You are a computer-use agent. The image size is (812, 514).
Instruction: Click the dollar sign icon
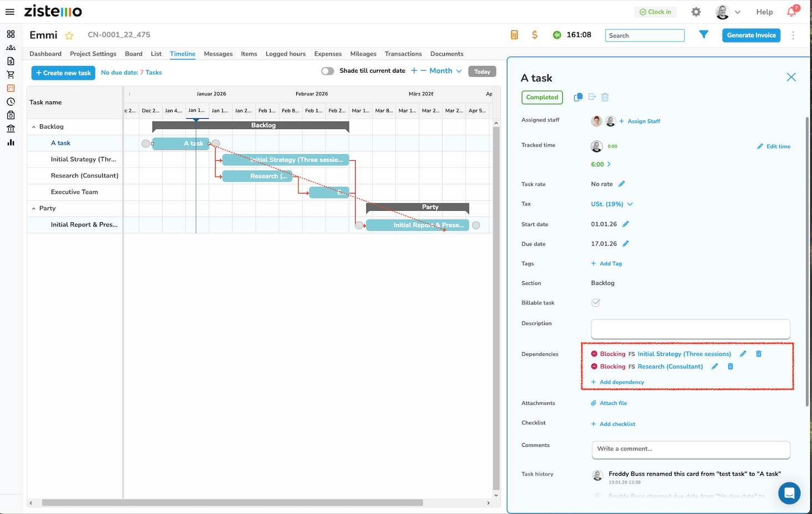(534, 35)
